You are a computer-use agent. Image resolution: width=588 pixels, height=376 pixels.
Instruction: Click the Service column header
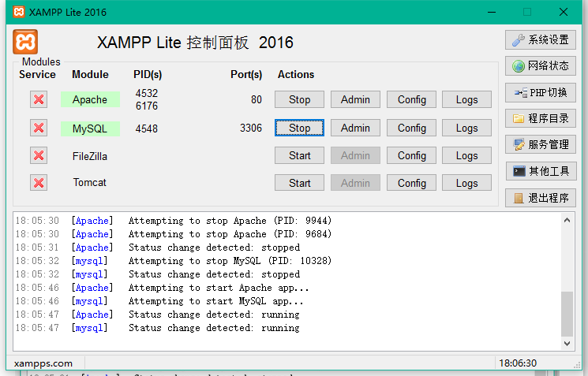(x=37, y=74)
